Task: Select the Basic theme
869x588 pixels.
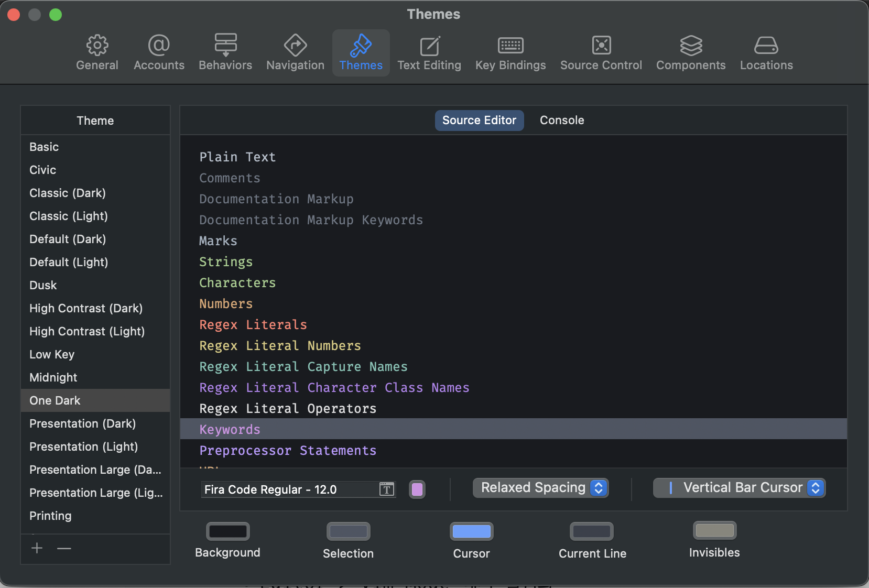Action: pyautogui.click(x=95, y=147)
